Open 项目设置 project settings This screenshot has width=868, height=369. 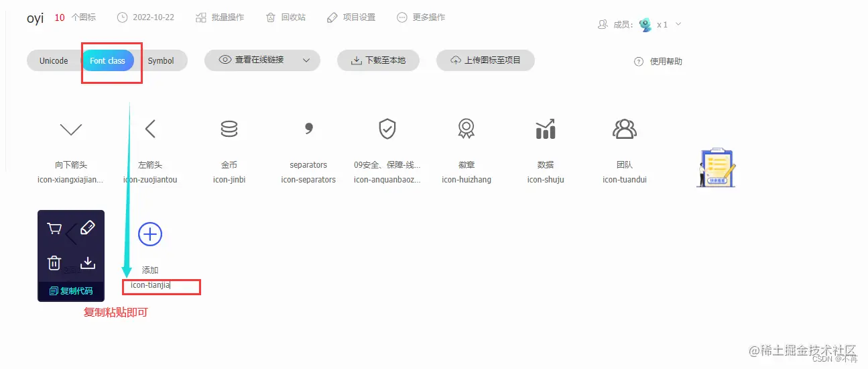click(x=351, y=17)
